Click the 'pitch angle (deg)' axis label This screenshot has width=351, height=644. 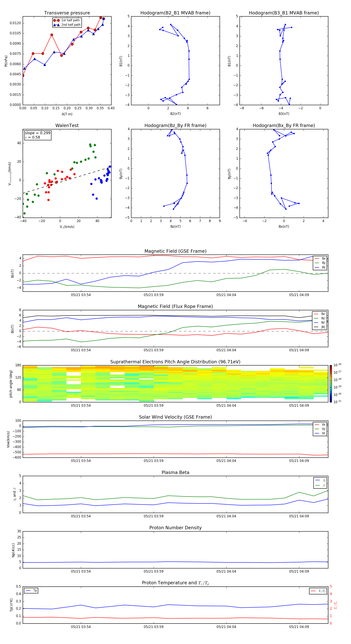(x=11, y=384)
